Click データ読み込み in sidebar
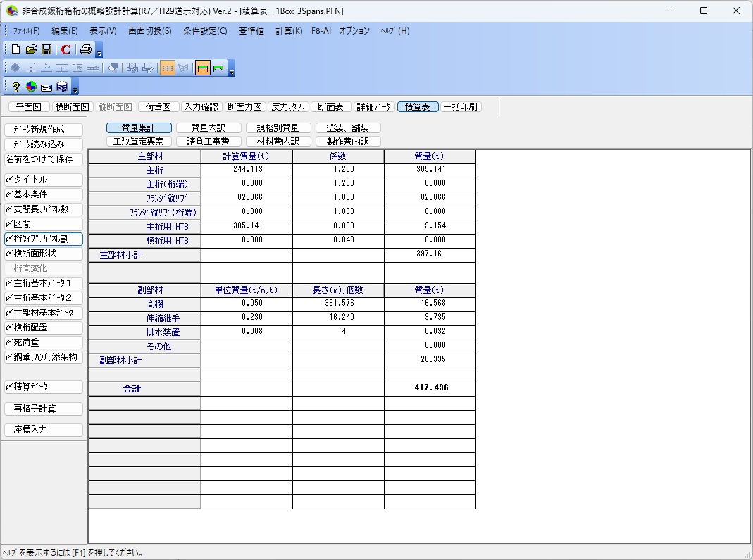Viewport: 753px width, 560px height. pos(44,144)
